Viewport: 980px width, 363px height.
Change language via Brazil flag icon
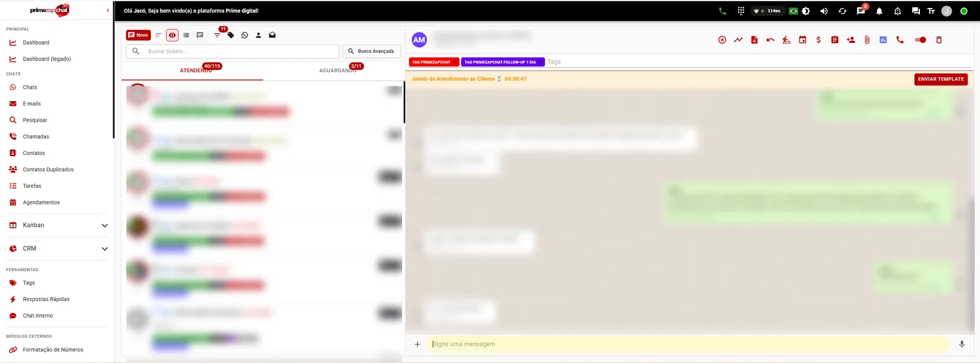coord(793,11)
